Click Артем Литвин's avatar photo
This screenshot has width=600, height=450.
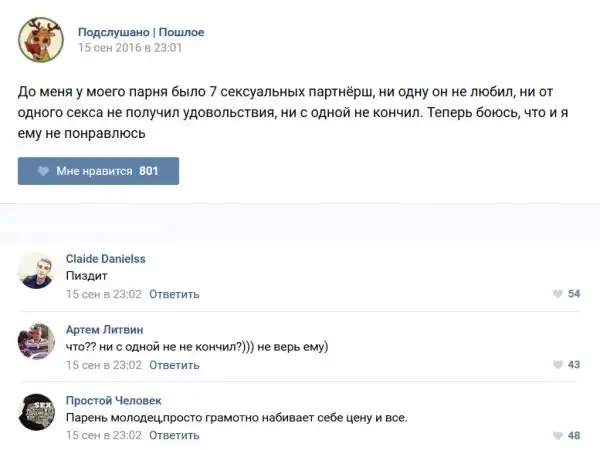36,341
